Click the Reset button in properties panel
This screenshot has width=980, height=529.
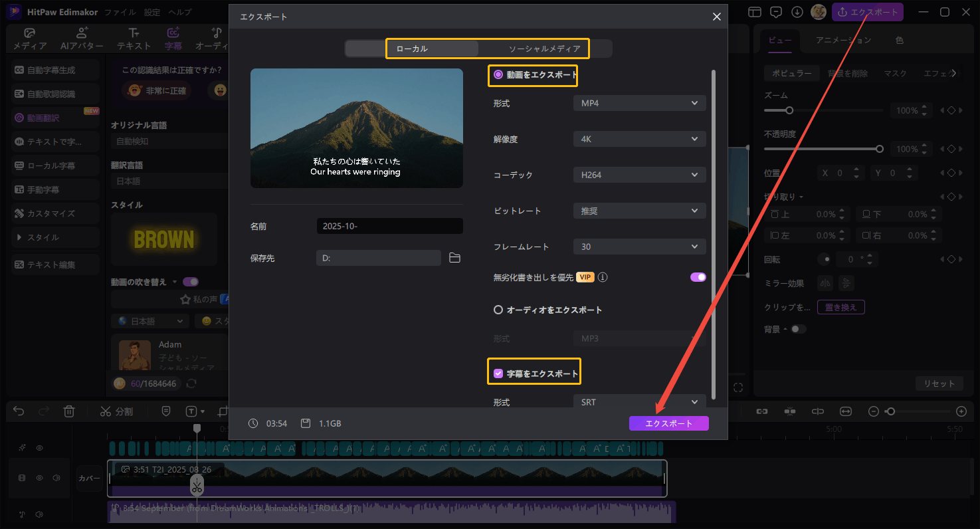coord(939,383)
